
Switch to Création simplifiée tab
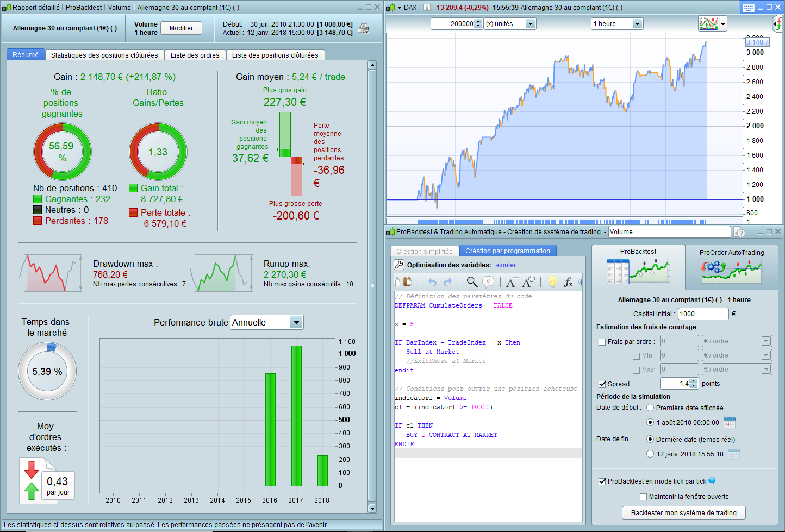pos(425,251)
